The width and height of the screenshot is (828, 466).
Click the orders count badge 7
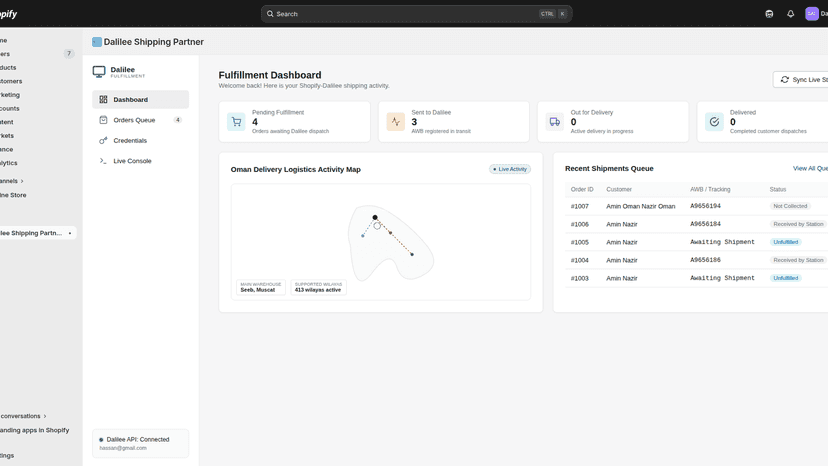[69, 53]
